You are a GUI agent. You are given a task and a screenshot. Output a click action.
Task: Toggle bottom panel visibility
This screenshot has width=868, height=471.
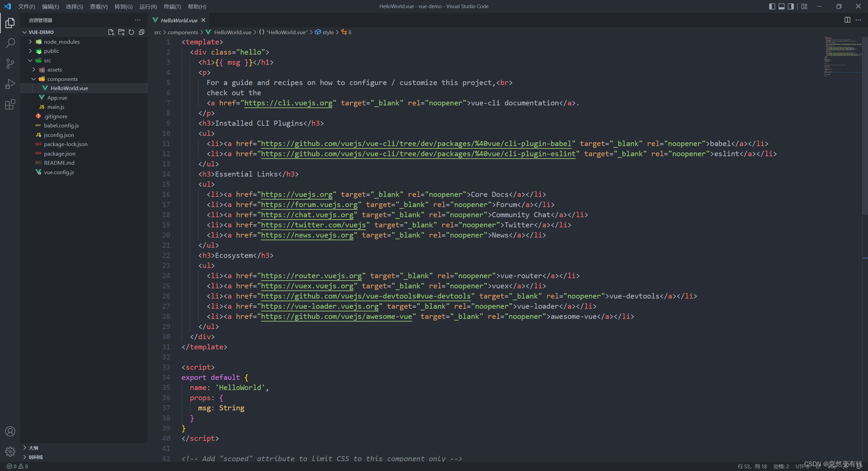tap(782, 6)
